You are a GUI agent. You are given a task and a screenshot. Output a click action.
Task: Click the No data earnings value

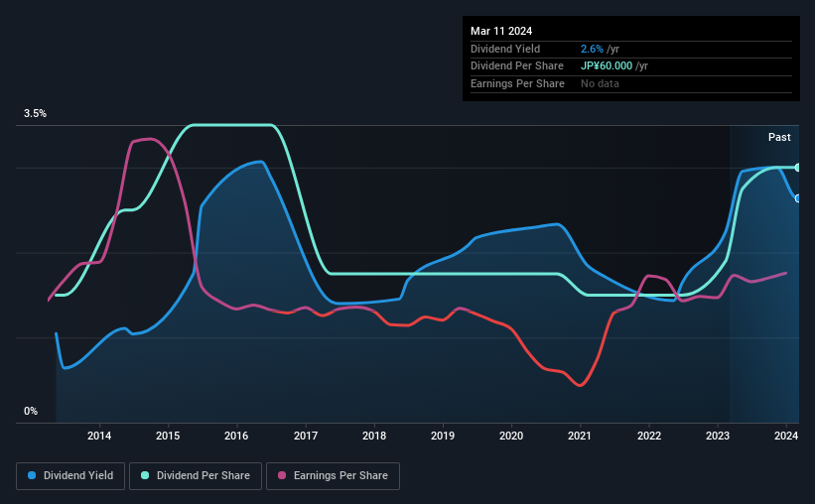(600, 83)
